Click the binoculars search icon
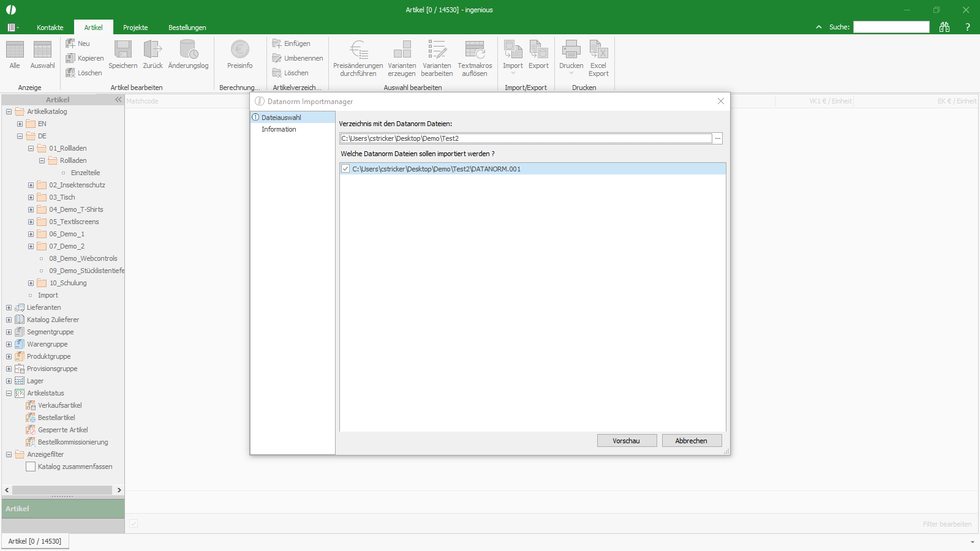 point(944,27)
